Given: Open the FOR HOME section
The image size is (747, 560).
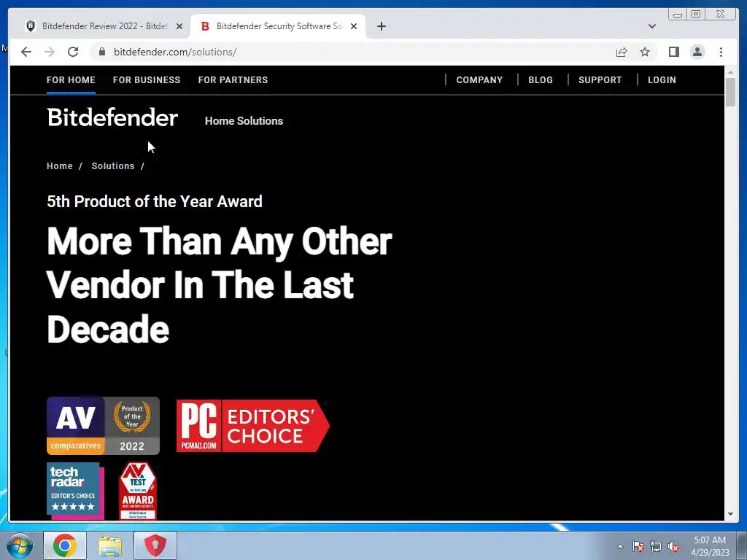Looking at the screenshot, I should click(71, 80).
